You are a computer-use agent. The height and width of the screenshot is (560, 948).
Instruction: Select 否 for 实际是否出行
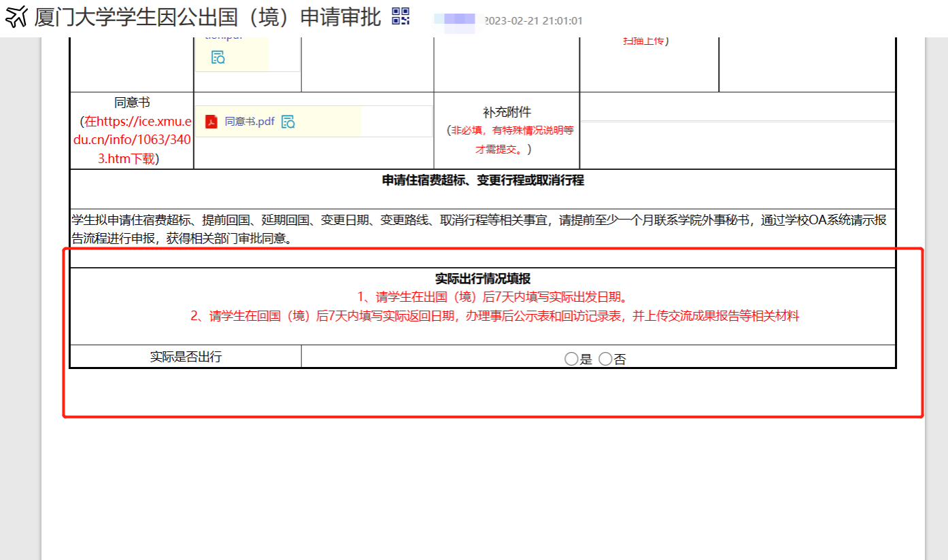[605, 360]
